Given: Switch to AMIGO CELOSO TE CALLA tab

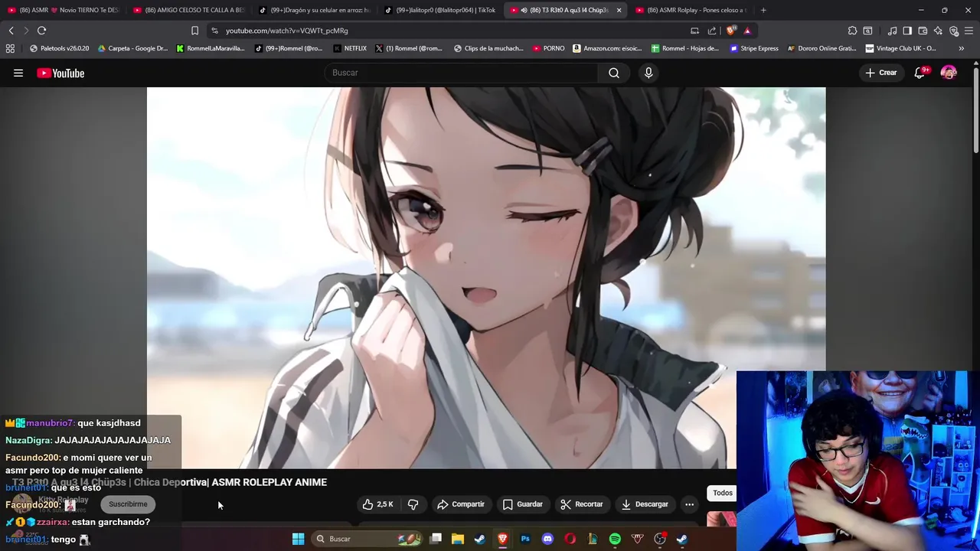Looking at the screenshot, I should click(188, 10).
